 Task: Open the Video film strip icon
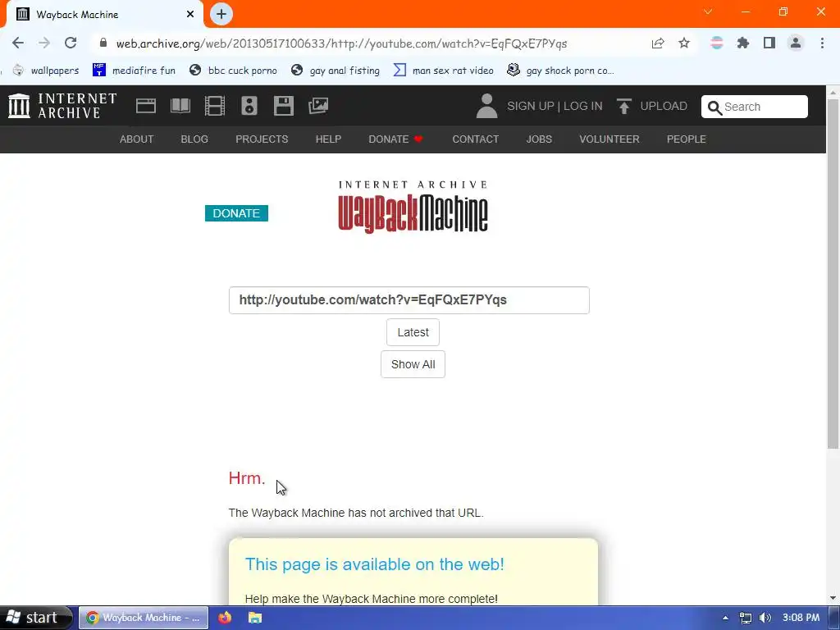[x=215, y=106]
